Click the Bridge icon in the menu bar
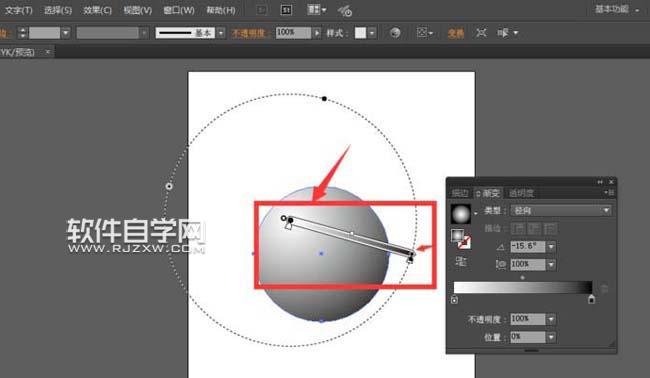 tap(262, 10)
